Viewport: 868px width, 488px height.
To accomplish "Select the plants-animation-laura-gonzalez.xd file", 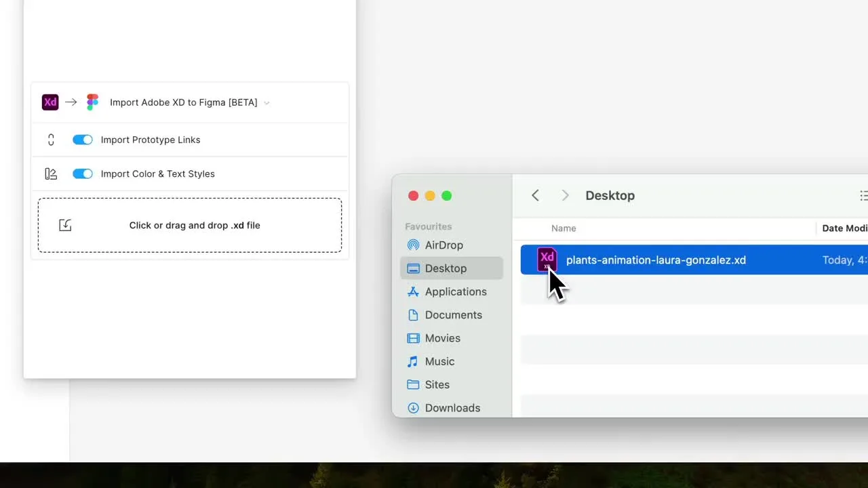I will coord(655,260).
